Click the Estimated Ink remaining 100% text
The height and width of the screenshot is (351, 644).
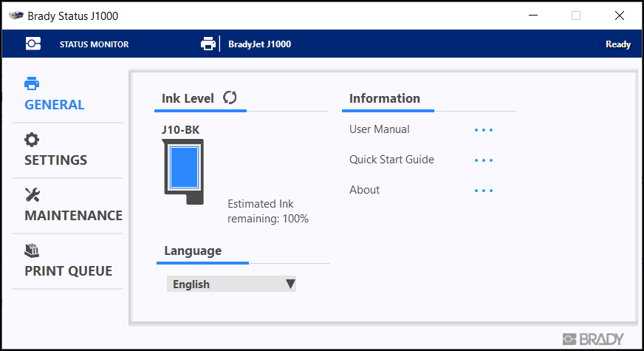click(x=268, y=211)
